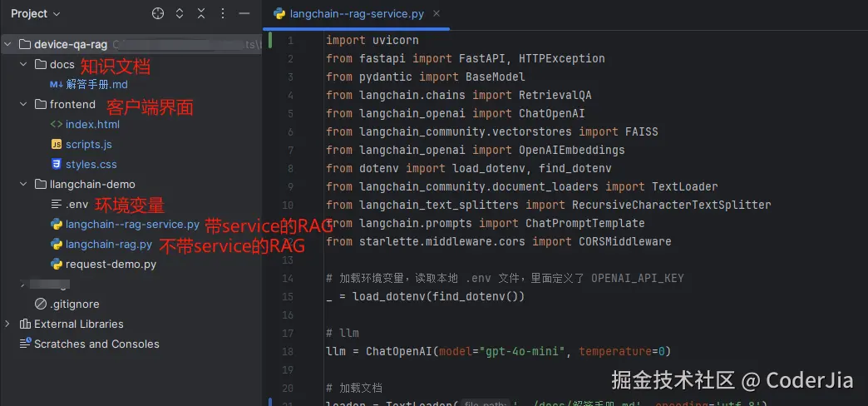The image size is (868, 406).
Task: Click the JS icon beside scripts.js
Action: (x=57, y=144)
